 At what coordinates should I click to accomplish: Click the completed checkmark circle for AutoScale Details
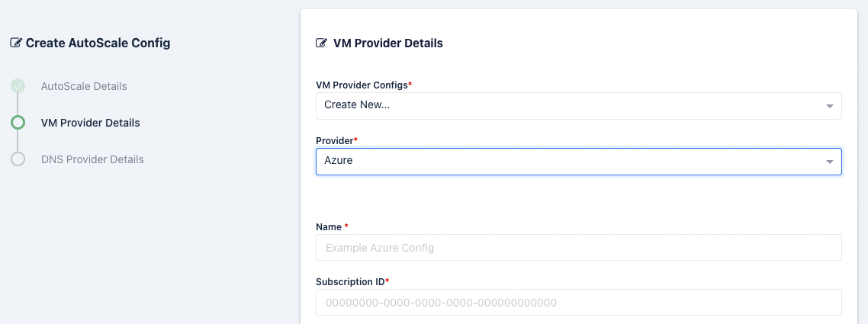[18, 86]
